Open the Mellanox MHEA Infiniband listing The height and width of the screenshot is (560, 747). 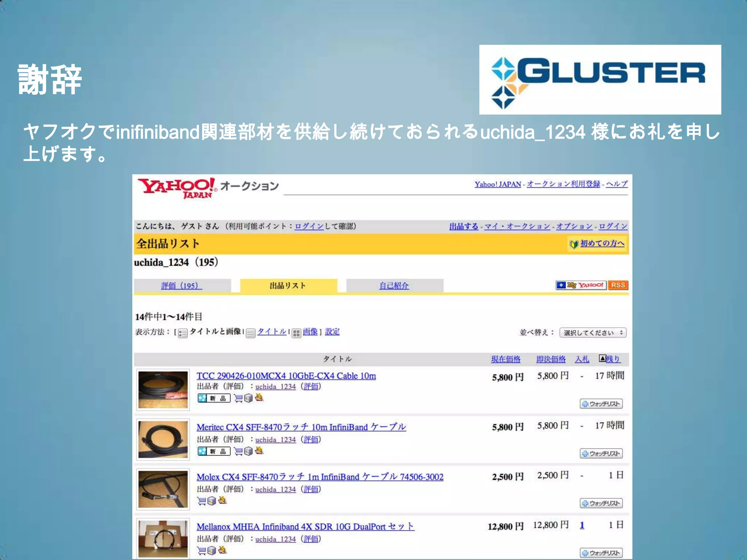(x=305, y=526)
